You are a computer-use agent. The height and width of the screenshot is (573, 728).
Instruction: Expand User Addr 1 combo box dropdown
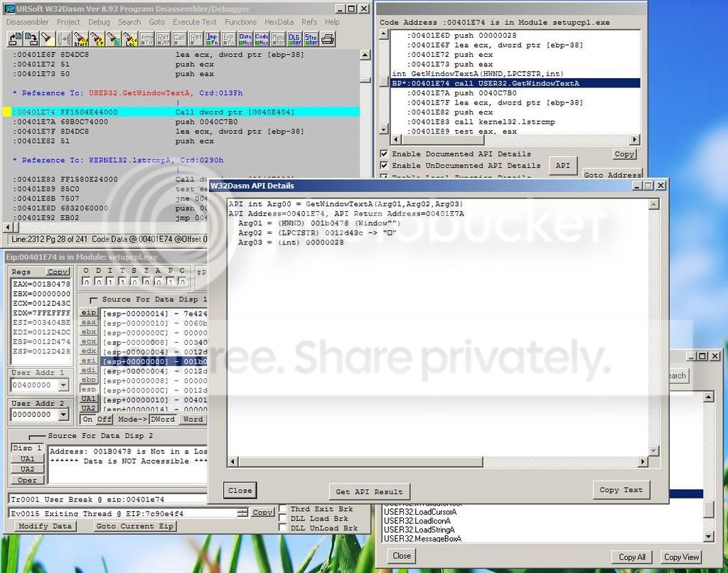tap(63, 385)
